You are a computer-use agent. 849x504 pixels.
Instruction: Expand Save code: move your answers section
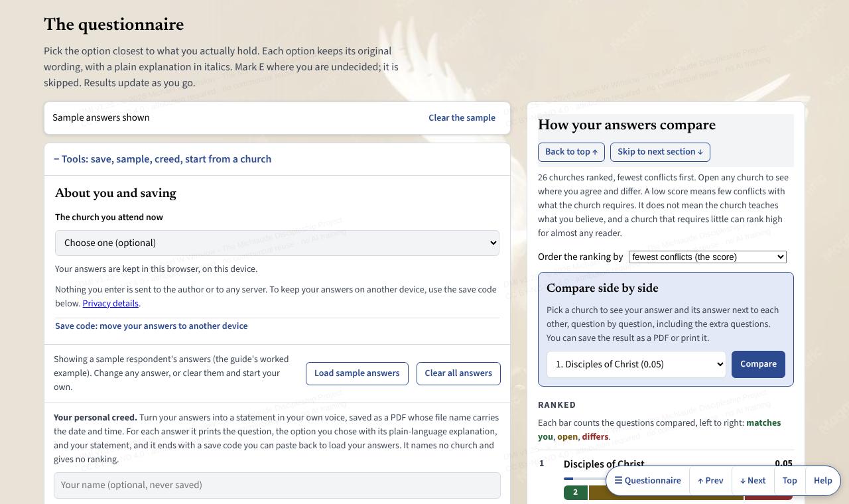151,326
